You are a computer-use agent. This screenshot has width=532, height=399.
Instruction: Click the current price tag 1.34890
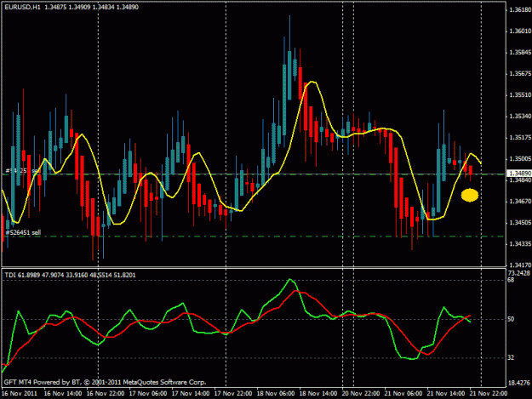coord(520,174)
